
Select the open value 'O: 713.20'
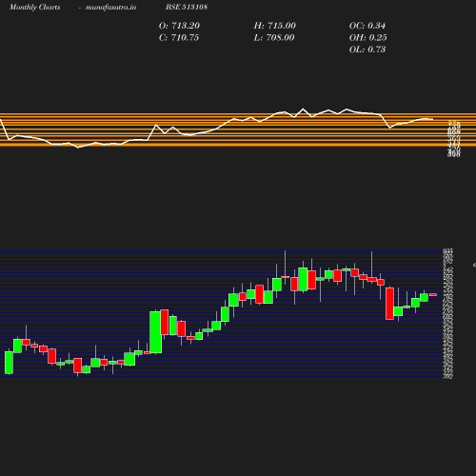tap(179, 26)
